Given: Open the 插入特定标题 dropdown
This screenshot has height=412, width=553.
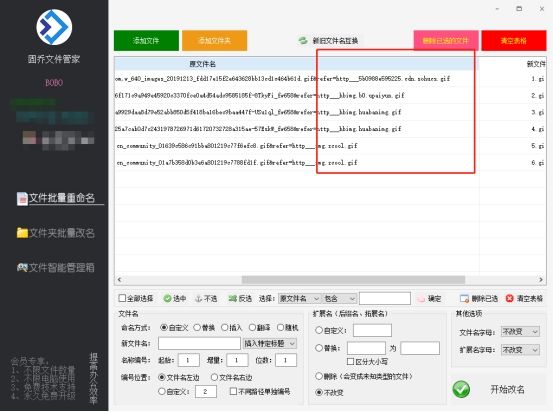Looking at the screenshot, I should click(x=270, y=343).
